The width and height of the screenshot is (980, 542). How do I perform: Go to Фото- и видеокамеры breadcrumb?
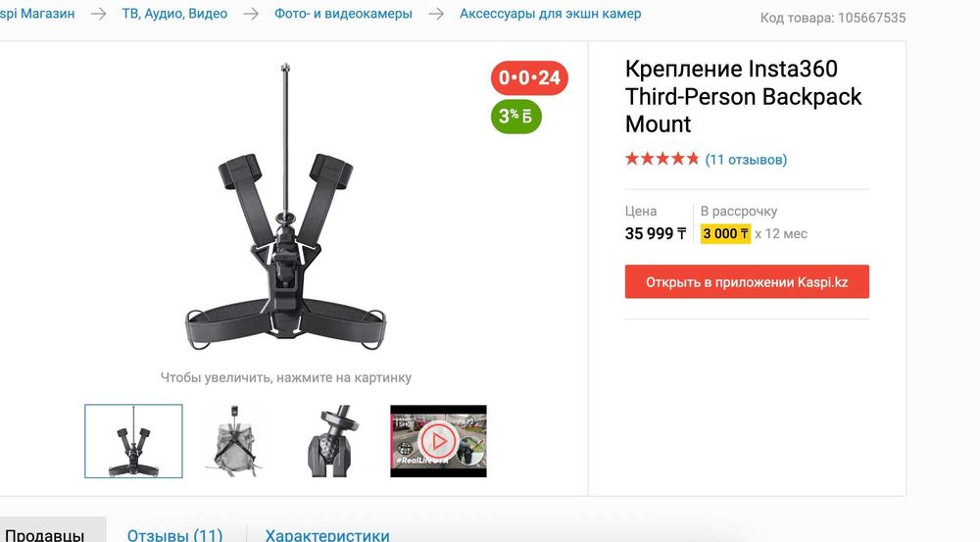click(343, 14)
